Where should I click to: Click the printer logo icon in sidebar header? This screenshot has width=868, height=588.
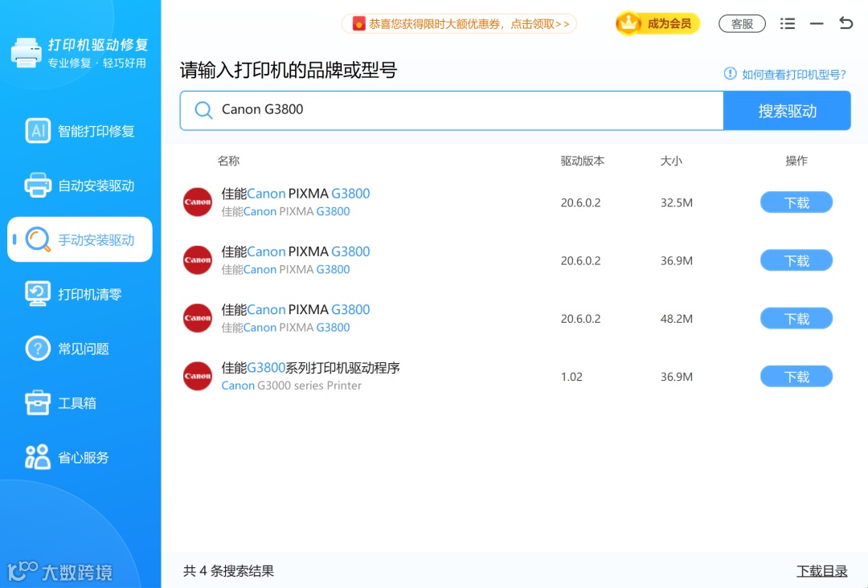click(x=26, y=53)
